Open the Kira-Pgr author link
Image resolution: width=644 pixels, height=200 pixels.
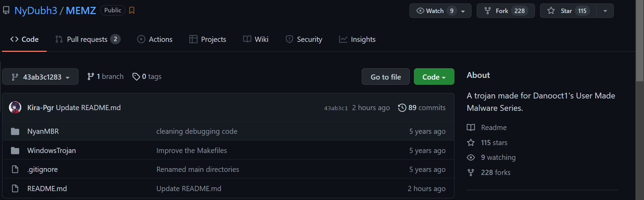[40, 108]
